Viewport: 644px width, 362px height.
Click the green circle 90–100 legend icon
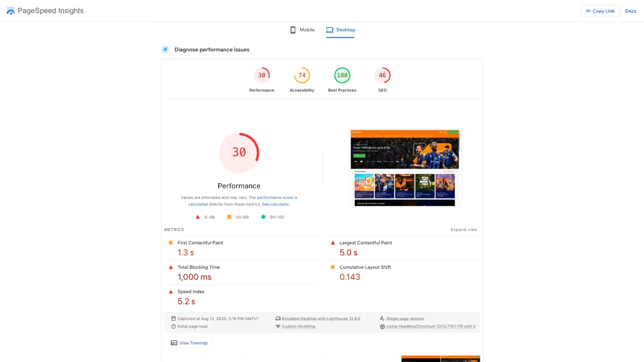coord(263,217)
